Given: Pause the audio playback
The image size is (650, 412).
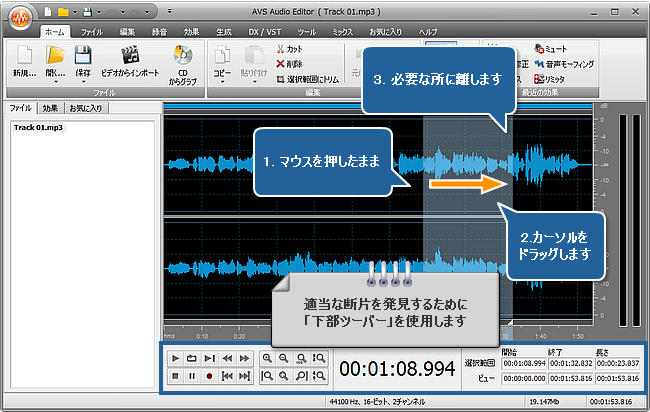Looking at the screenshot, I should (192, 376).
